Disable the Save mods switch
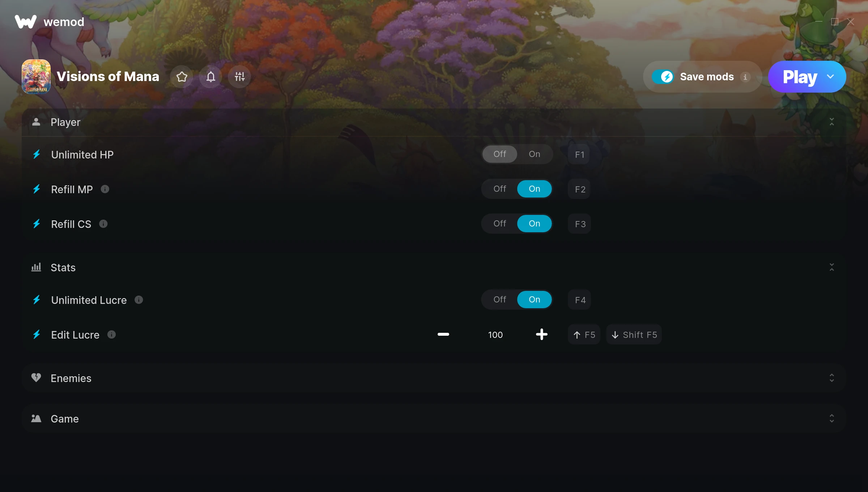868x492 pixels. pyautogui.click(x=663, y=77)
